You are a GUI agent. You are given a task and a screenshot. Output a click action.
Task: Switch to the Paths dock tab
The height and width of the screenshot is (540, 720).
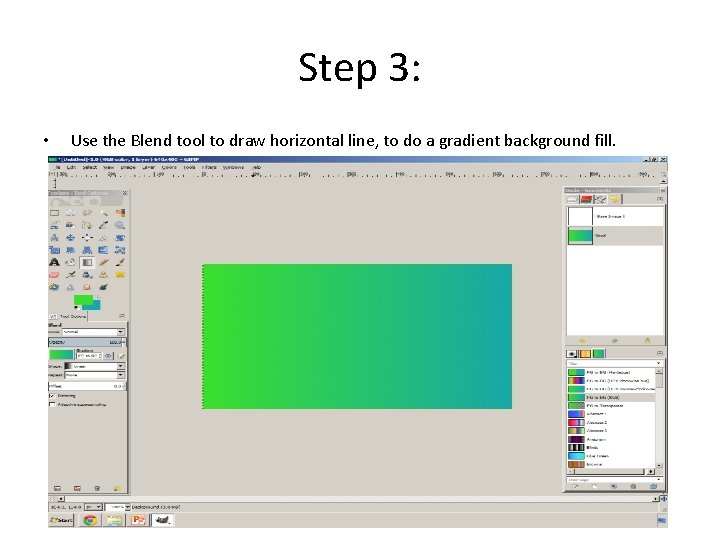[x=600, y=199]
